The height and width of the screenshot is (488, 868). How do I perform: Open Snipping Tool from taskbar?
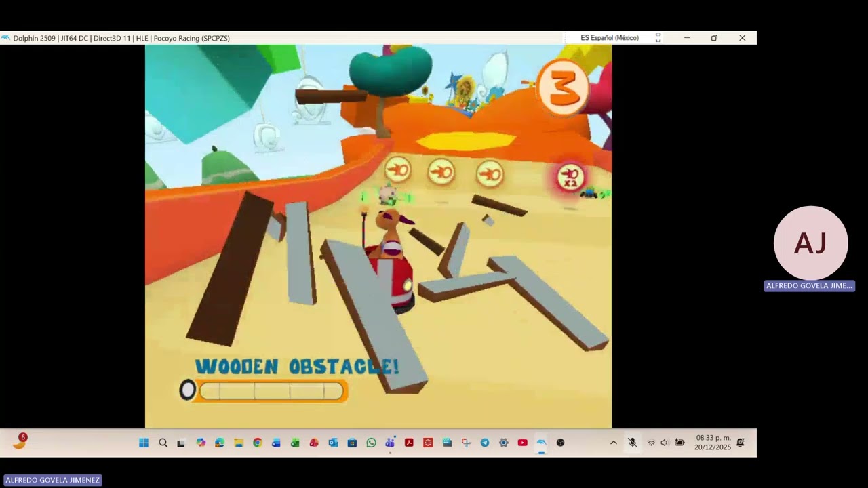click(x=466, y=443)
